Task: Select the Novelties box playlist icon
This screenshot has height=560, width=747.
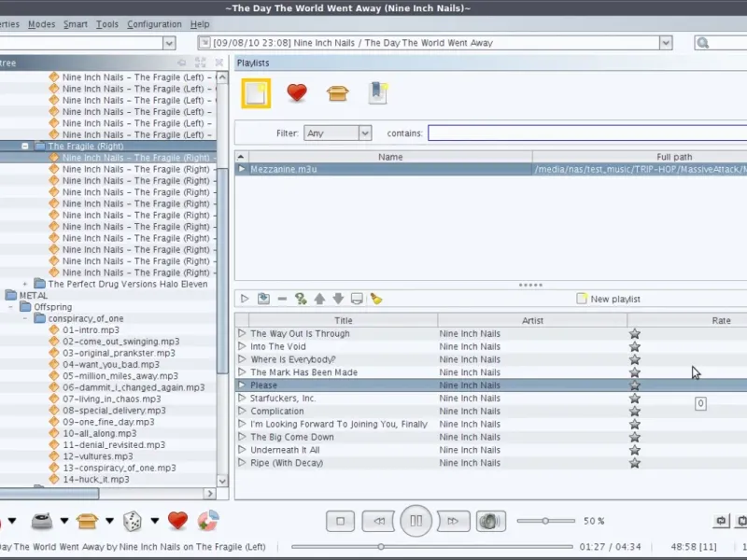Action: tap(337, 92)
